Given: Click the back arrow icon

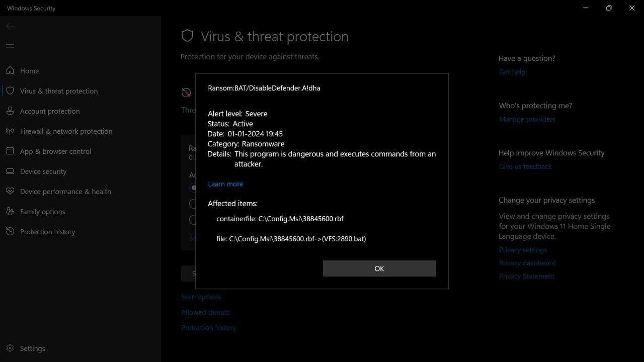Looking at the screenshot, I should tap(10, 26).
